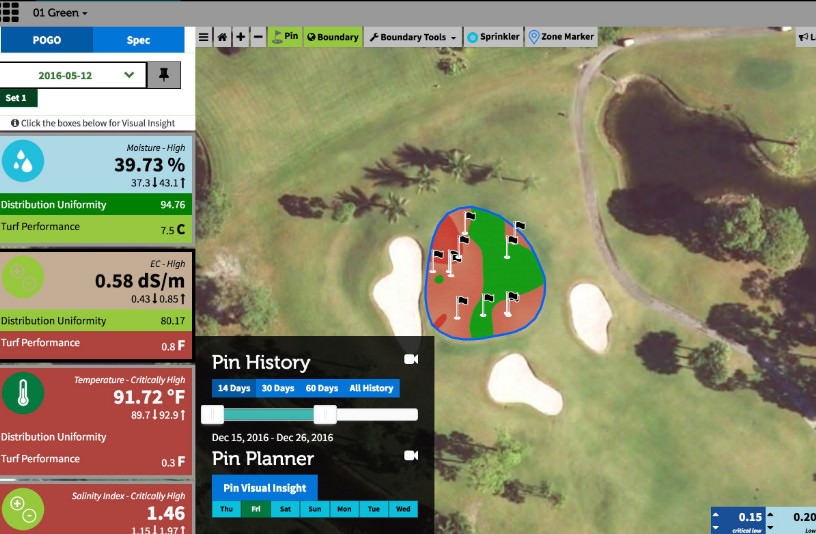Click the pushpin icon beside the date
Image resolution: width=816 pixels, height=534 pixels.
[x=164, y=75]
